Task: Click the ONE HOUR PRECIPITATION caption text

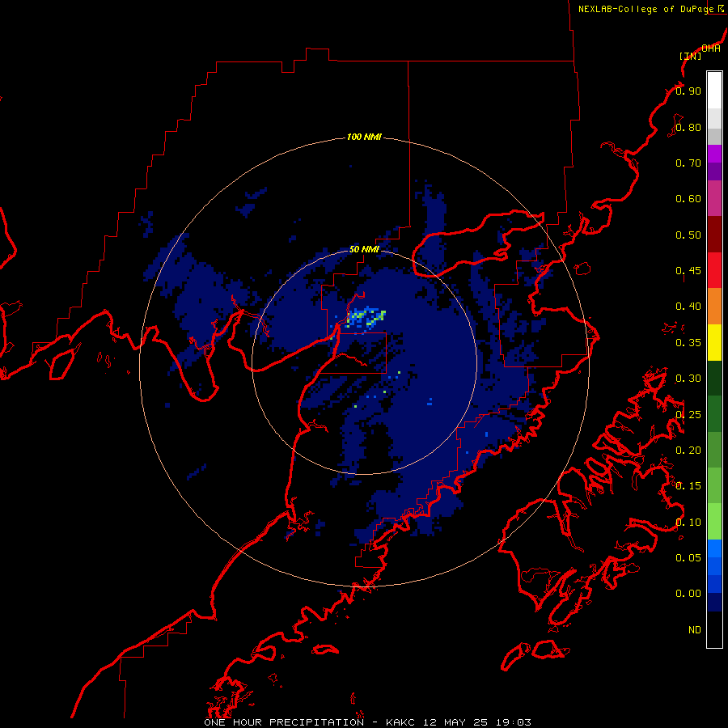Action: point(284,722)
